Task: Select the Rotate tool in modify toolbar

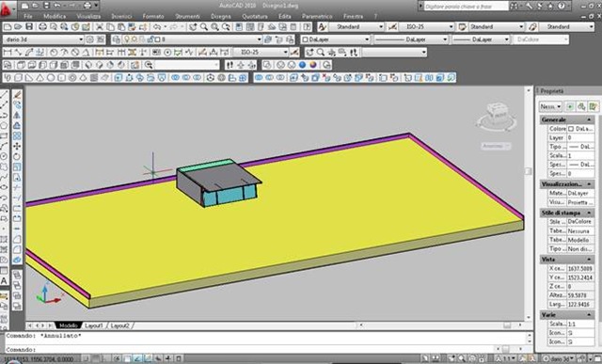Action: [17, 157]
